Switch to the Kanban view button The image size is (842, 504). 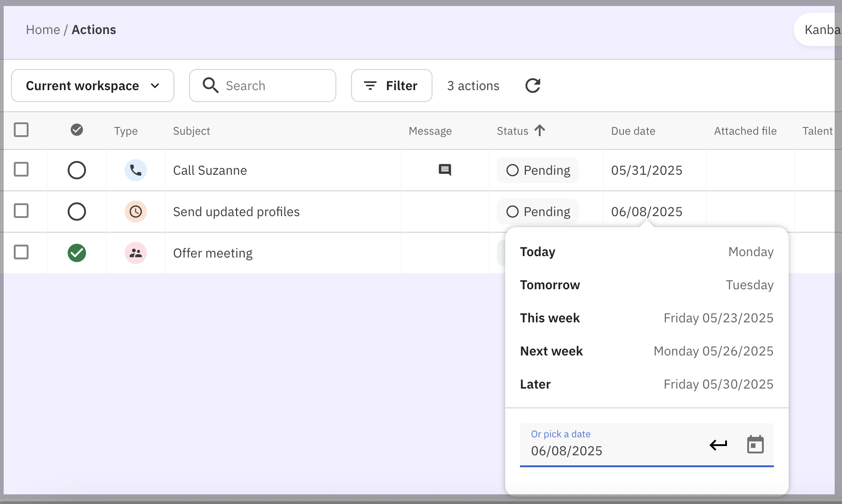tap(819, 30)
